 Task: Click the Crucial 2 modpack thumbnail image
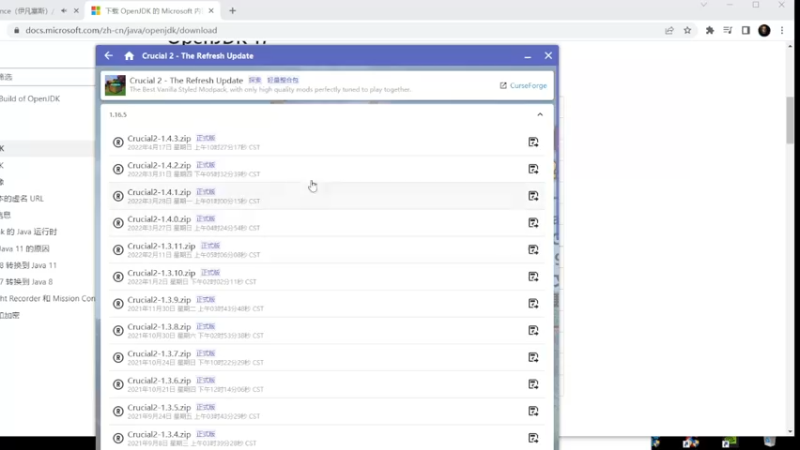tap(115, 85)
